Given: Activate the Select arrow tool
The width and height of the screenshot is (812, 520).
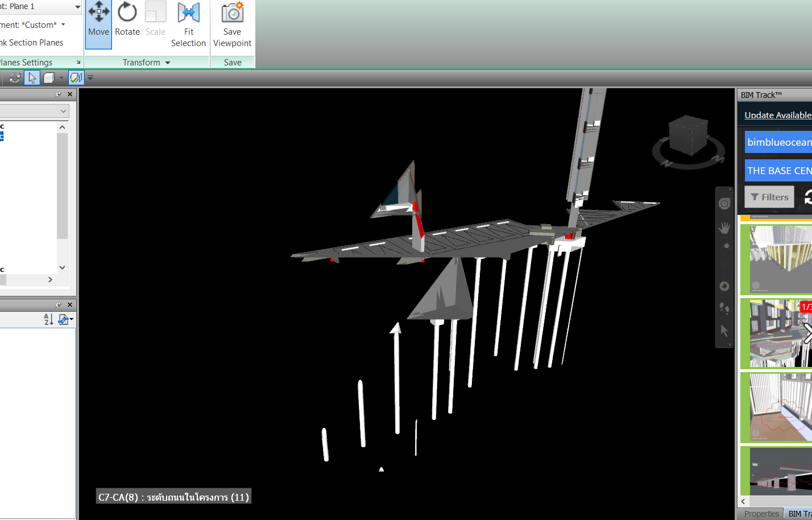Looking at the screenshot, I should click(32, 77).
